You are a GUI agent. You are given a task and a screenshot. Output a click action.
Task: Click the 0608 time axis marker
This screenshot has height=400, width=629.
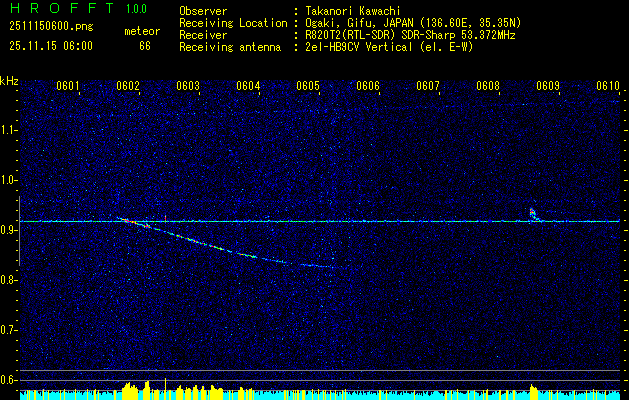488,86
